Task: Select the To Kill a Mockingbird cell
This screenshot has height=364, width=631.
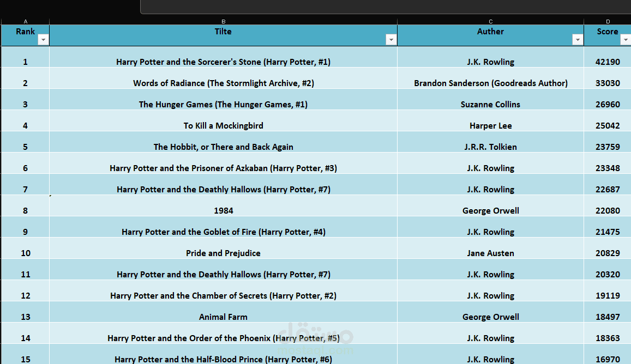Action: pyautogui.click(x=224, y=121)
